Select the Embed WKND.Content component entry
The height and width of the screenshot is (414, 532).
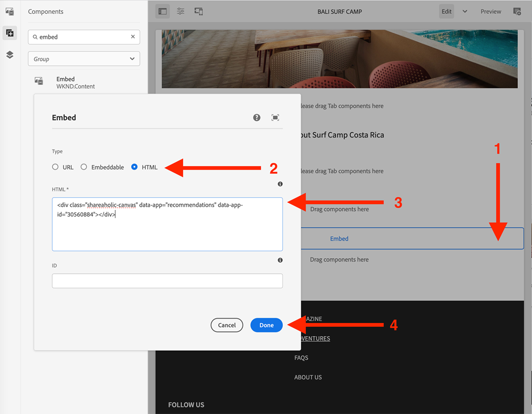(84, 83)
